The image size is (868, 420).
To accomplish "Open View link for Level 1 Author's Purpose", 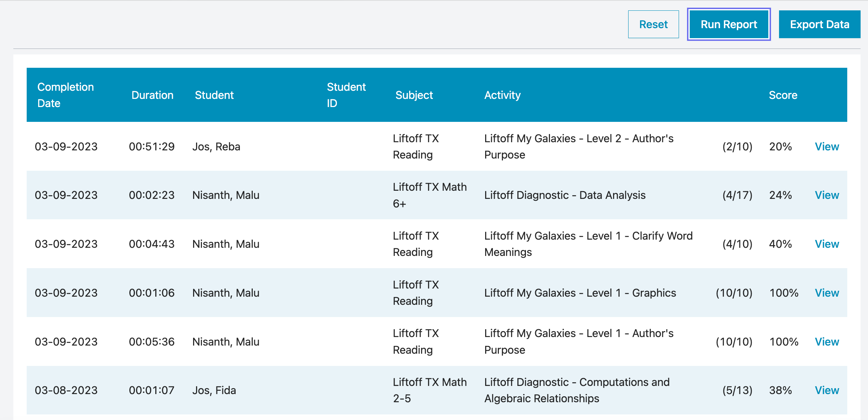I will (827, 342).
